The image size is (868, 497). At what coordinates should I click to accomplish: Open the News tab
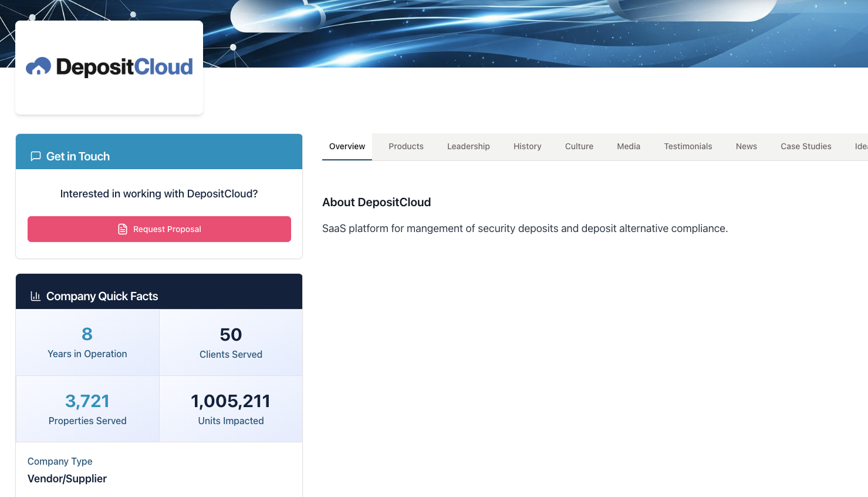tap(747, 146)
